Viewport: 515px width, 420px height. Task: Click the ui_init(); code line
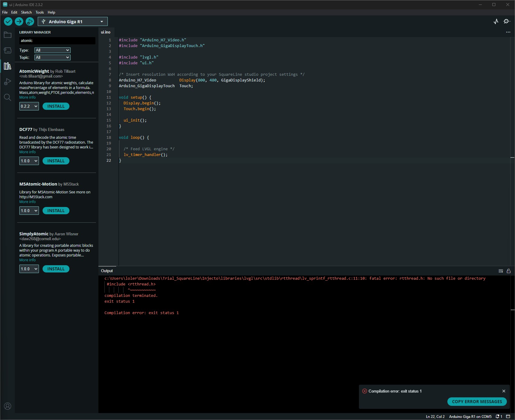point(135,120)
